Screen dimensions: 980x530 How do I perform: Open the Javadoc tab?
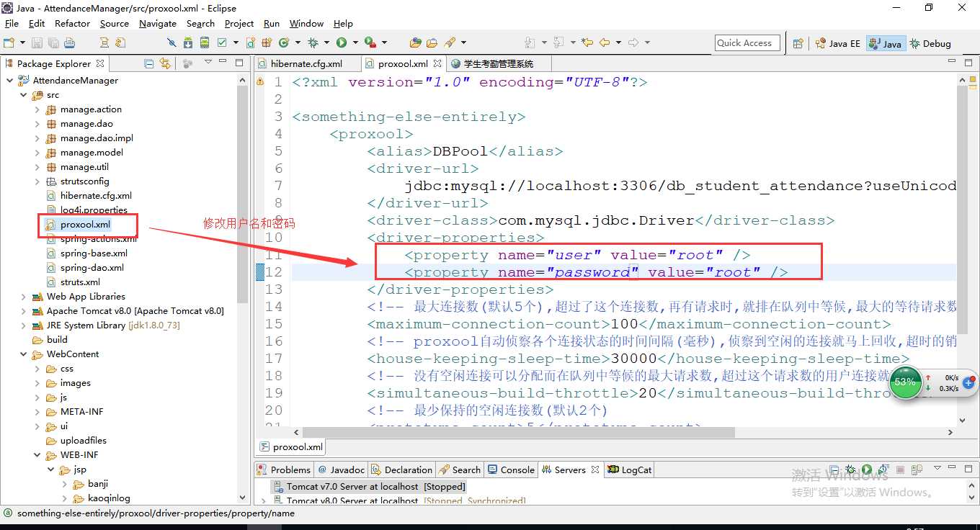[341, 470]
